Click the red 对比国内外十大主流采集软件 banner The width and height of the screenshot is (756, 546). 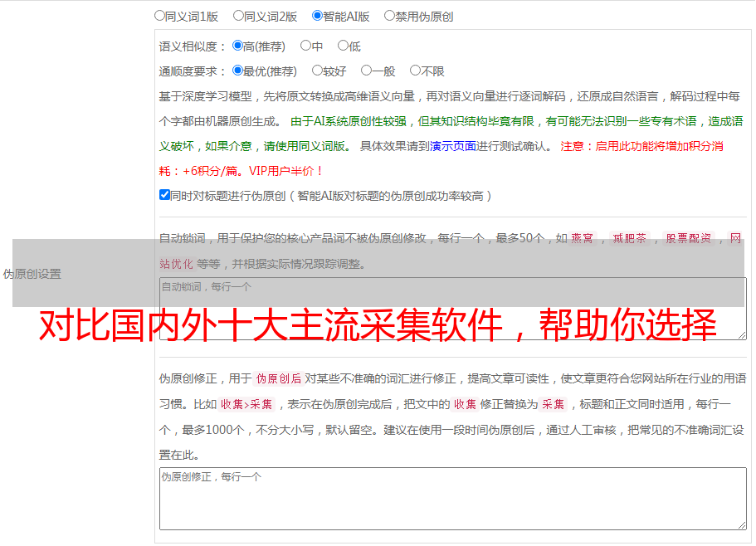378,327
